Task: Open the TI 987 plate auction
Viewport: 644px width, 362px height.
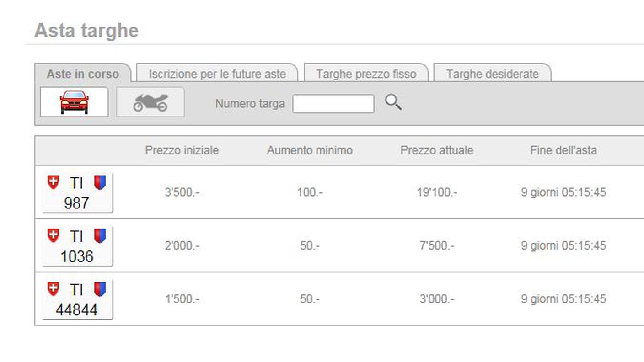Action: [x=77, y=202]
